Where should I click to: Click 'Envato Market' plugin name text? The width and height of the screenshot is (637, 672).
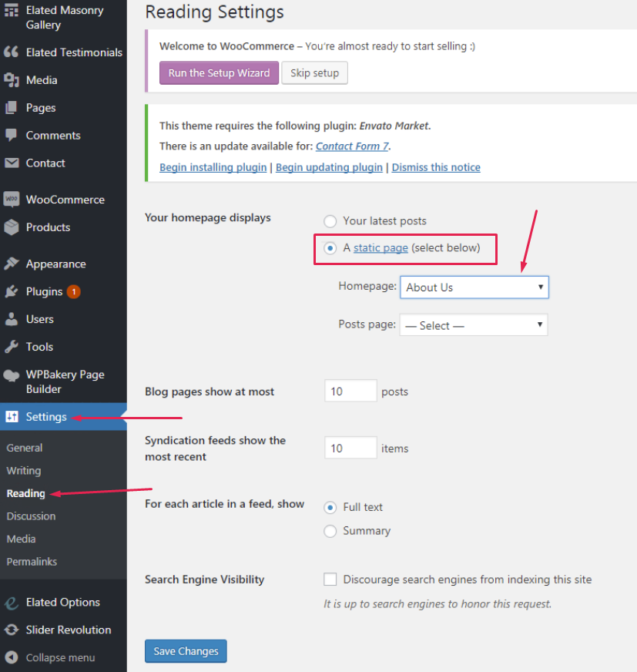394,126
